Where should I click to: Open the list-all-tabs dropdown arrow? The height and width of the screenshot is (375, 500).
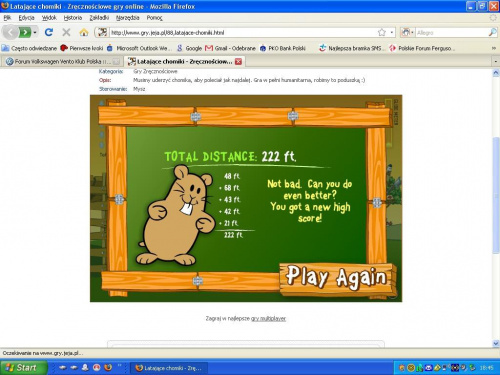tap(495, 61)
